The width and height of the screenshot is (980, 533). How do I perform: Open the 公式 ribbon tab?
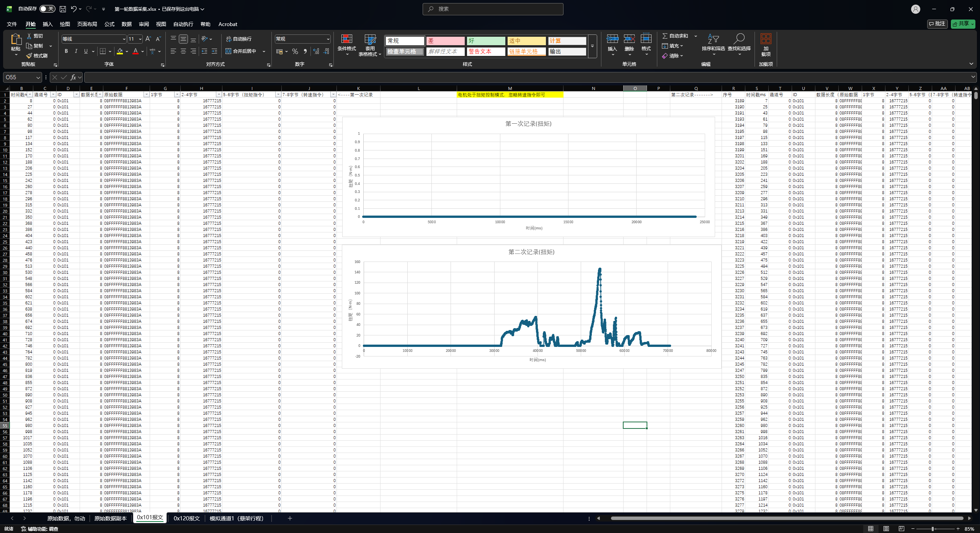click(109, 24)
